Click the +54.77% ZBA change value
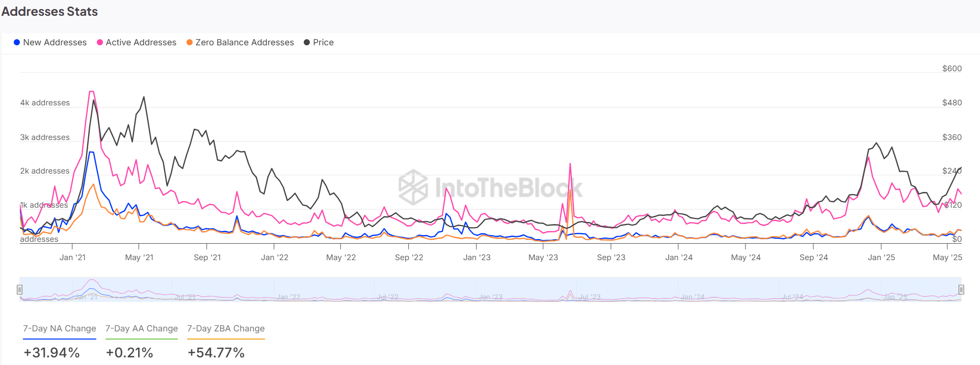Screen dimensions: 980x365 [216, 353]
